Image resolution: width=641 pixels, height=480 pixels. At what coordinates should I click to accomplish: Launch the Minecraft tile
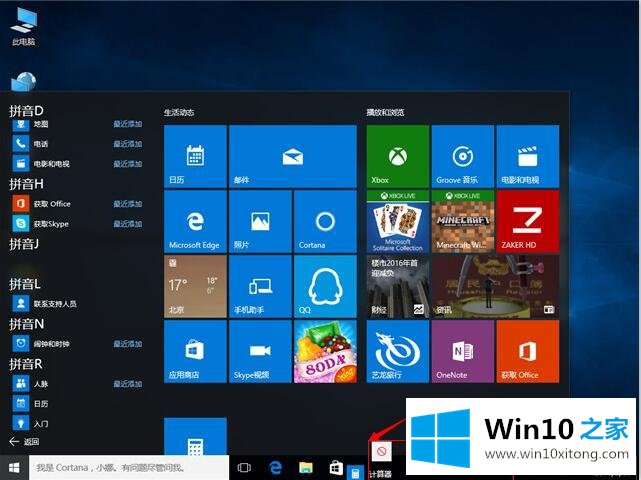point(463,221)
